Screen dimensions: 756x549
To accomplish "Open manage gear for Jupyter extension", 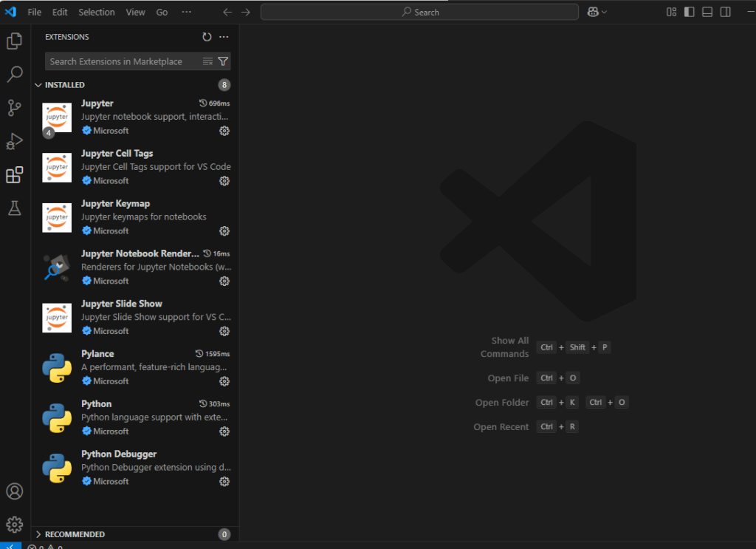I will coord(224,131).
